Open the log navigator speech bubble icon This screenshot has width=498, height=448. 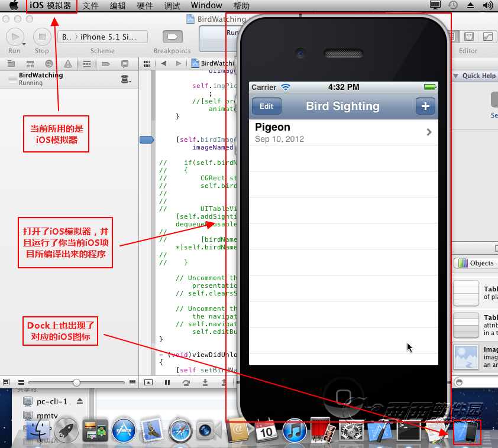point(125,64)
